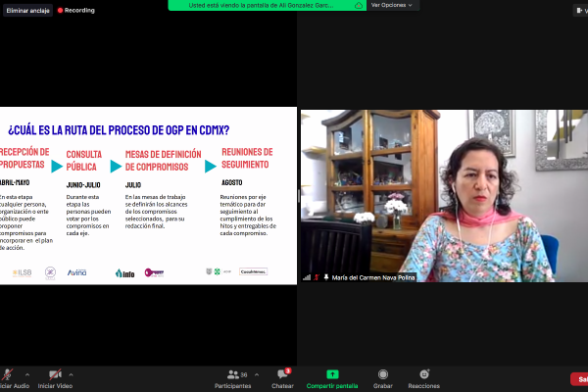Click the participant count 36

click(x=244, y=374)
